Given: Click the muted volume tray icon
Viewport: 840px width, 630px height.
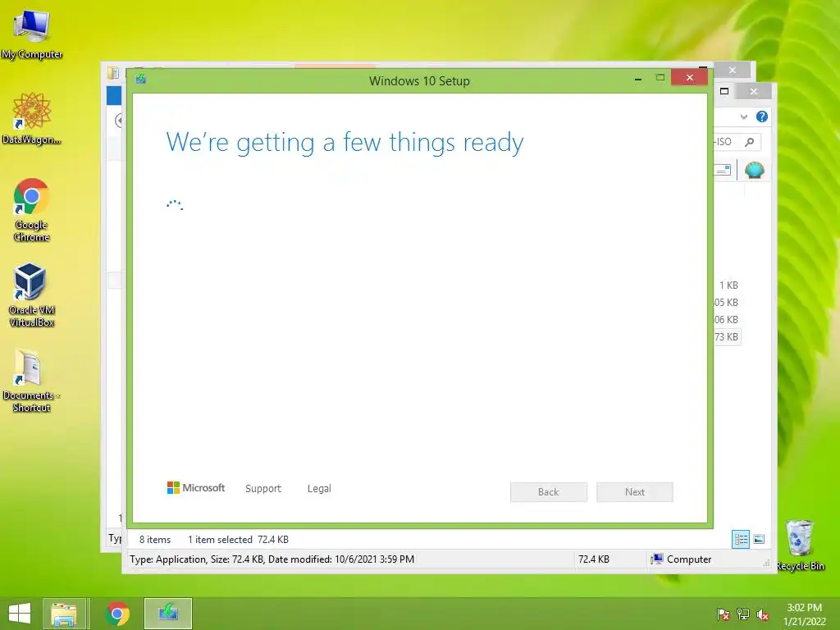Looking at the screenshot, I should coord(763,614).
